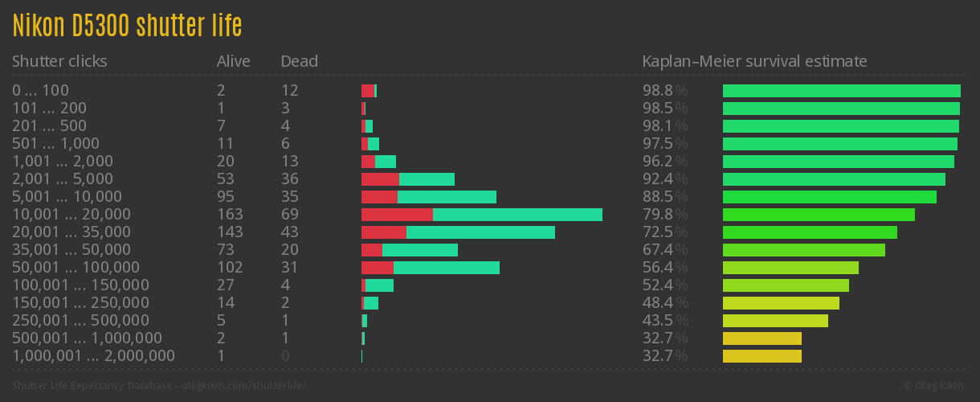Click the 'Shutter clicks' column header
The image size is (980, 402).
pos(59,61)
